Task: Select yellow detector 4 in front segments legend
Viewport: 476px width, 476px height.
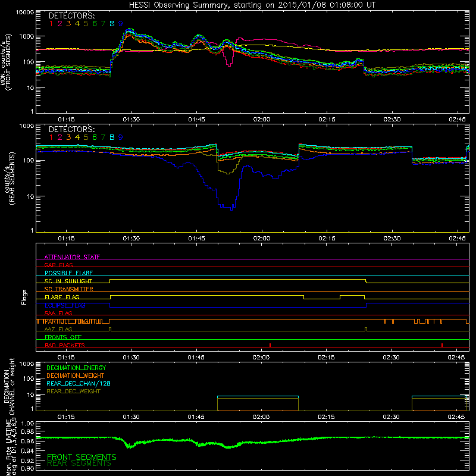Action: tap(77, 23)
